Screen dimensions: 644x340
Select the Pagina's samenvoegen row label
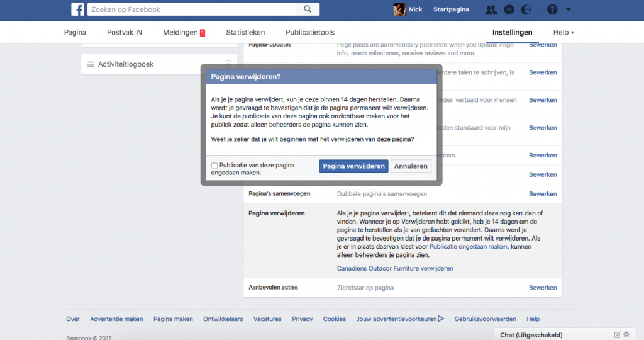[x=279, y=194]
